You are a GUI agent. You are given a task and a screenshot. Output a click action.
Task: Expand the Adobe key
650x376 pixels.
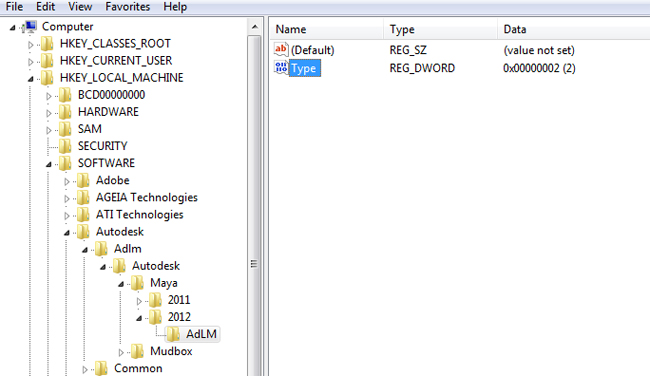click(x=67, y=182)
